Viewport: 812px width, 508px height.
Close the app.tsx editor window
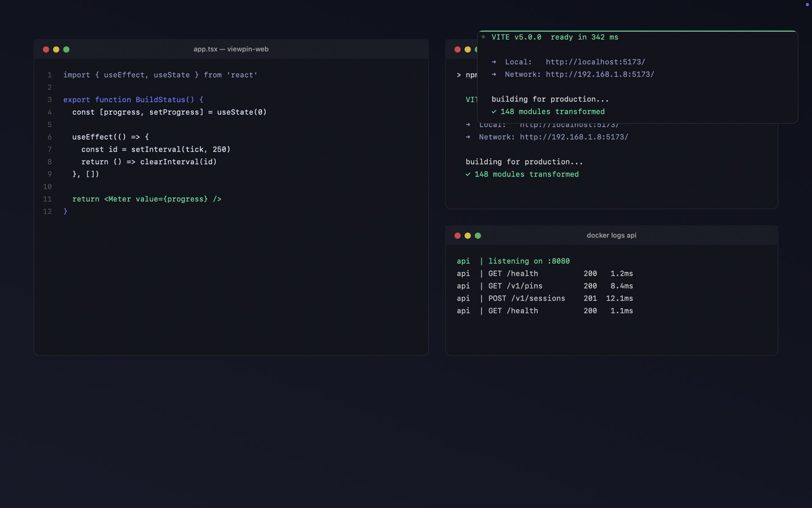pyautogui.click(x=46, y=49)
